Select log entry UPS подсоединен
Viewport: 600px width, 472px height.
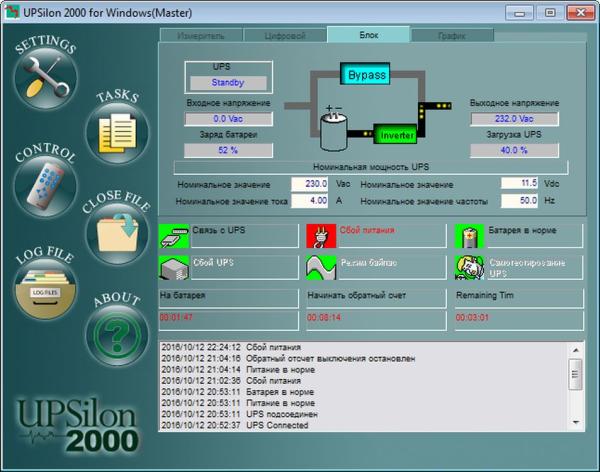coord(364,414)
